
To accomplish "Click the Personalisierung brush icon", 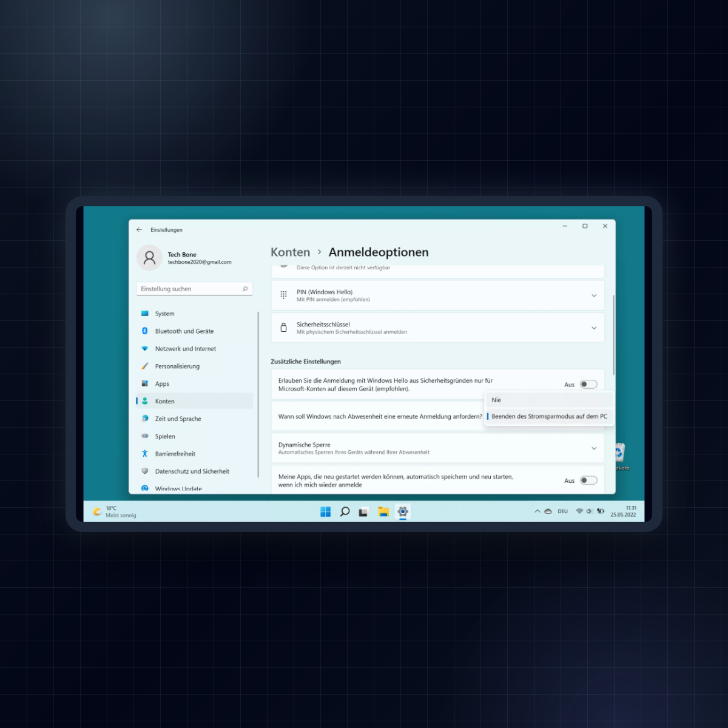I will coord(145,366).
